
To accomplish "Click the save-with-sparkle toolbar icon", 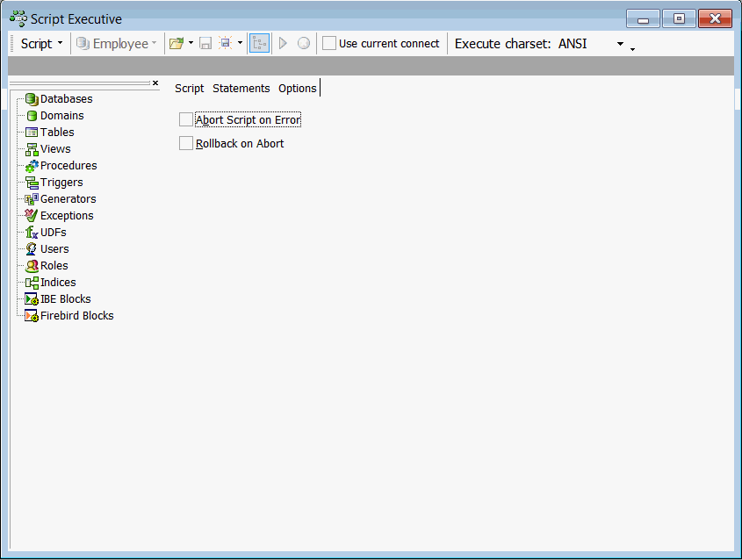I will point(226,43).
